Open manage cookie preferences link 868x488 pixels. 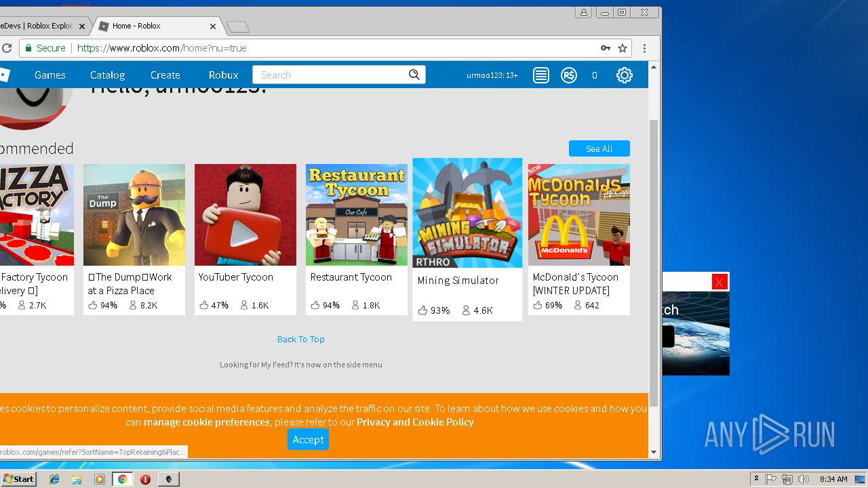pyautogui.click(x=207, y=422)
